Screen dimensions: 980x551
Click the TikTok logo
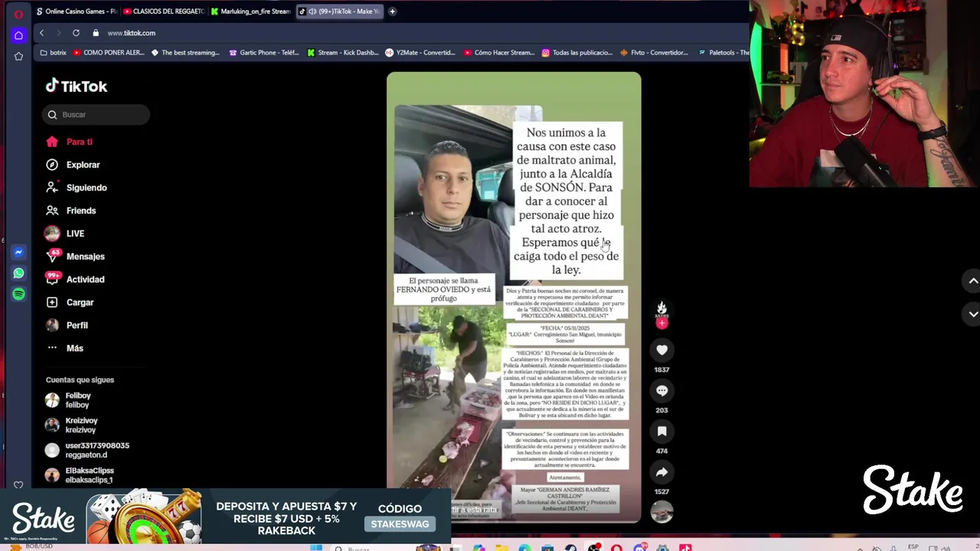pyautogui.click(x=76, y=86)
